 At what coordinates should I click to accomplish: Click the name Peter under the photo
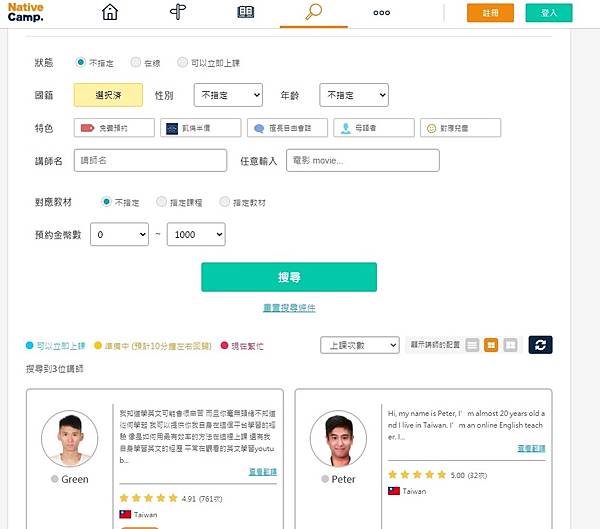point(343,479)
